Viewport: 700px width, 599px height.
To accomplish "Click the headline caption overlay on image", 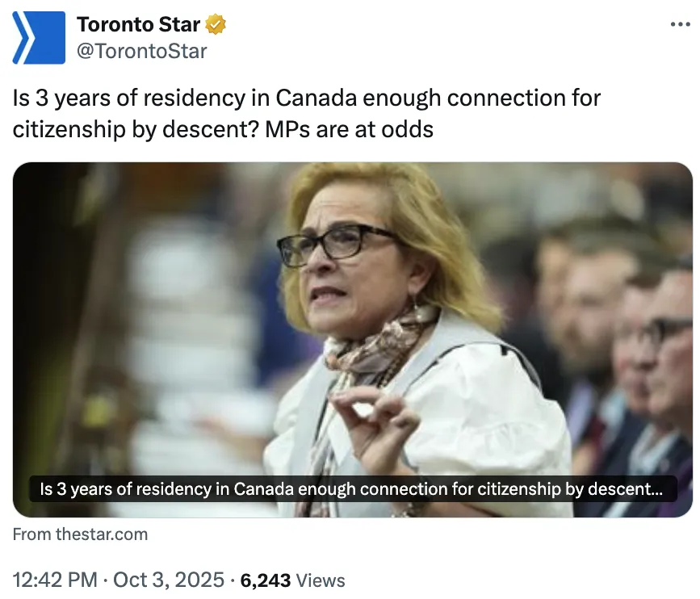I will pyautogui.click(x=352, y=489).
